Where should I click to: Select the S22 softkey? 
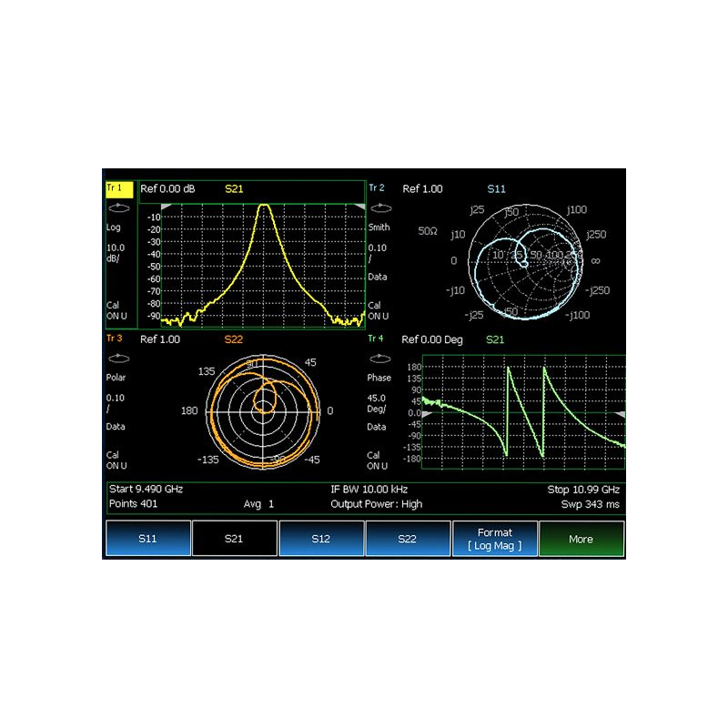[408, 538]
